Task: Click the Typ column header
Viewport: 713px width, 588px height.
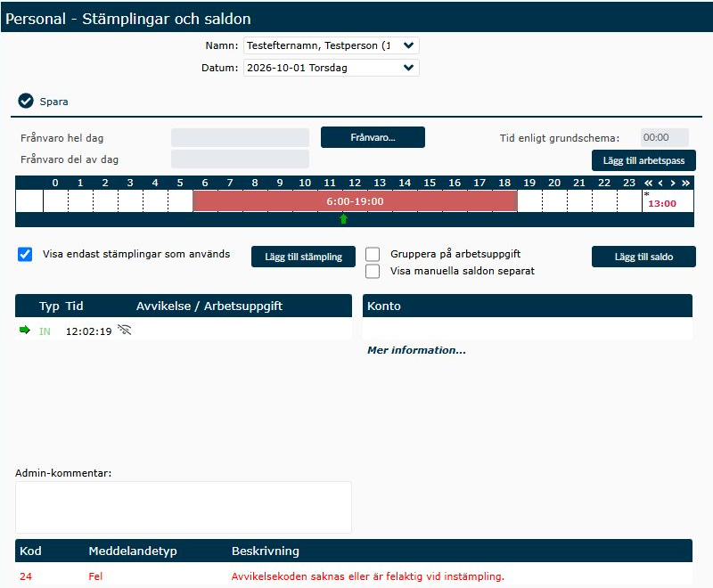Action: (x=49, y=306)
